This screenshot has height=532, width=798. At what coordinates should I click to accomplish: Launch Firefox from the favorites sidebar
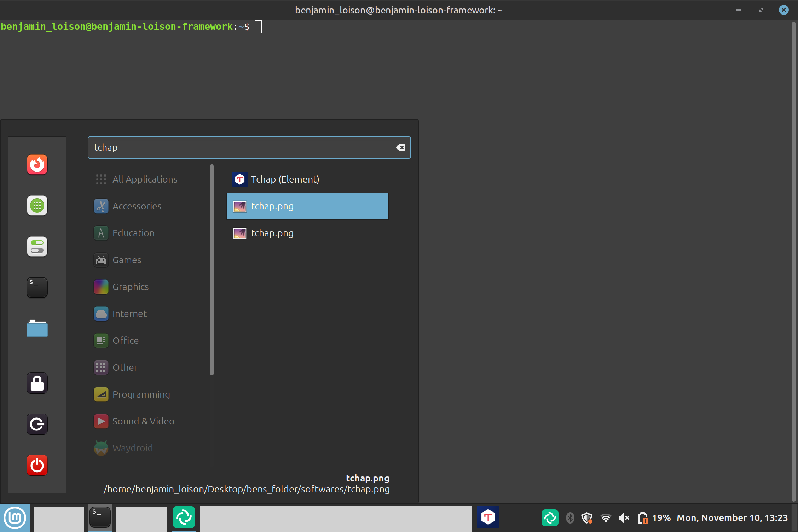click(x=37, y=164)
